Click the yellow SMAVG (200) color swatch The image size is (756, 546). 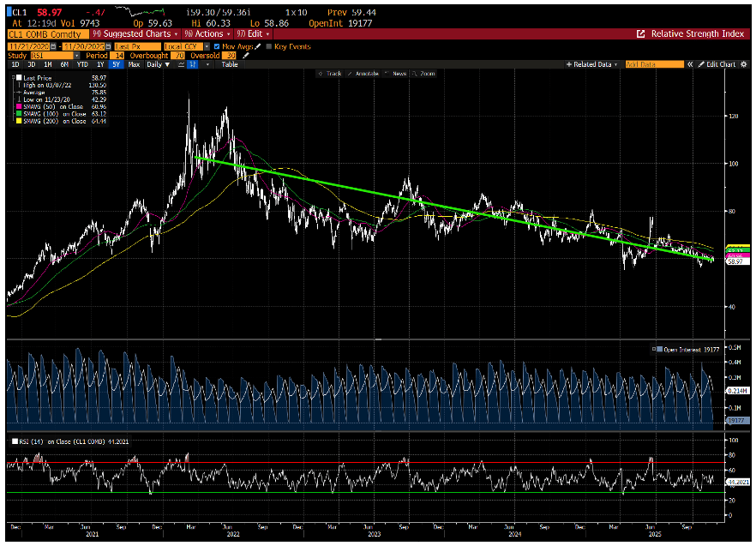point(19,121)
